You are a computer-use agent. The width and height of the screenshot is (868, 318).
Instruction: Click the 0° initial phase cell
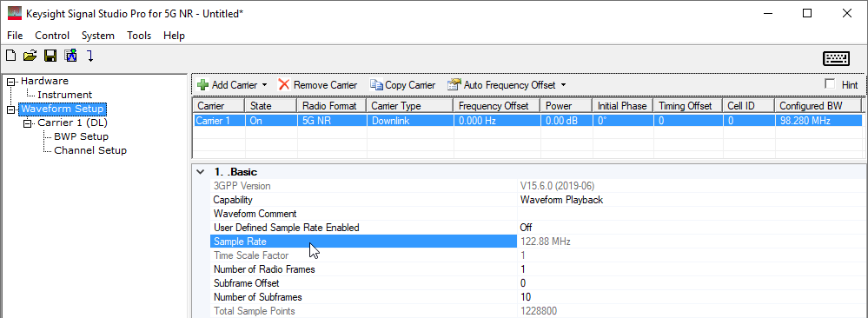point(623,120)
